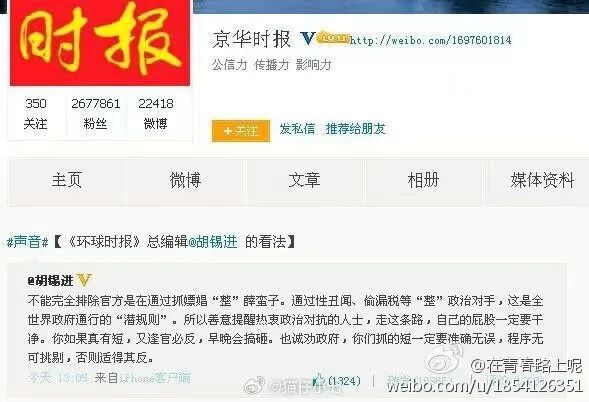Switch to the 主页 tab

point(67,180)
